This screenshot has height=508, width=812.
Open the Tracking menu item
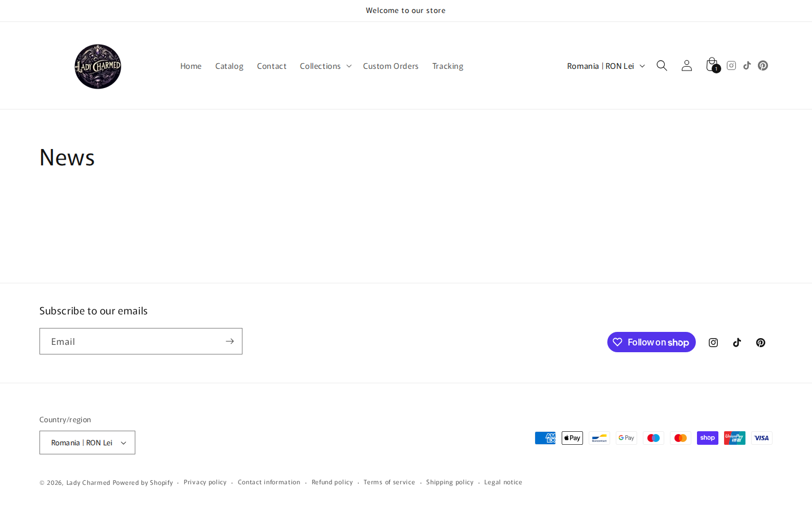pyautogui.click(x=448, y=66)
